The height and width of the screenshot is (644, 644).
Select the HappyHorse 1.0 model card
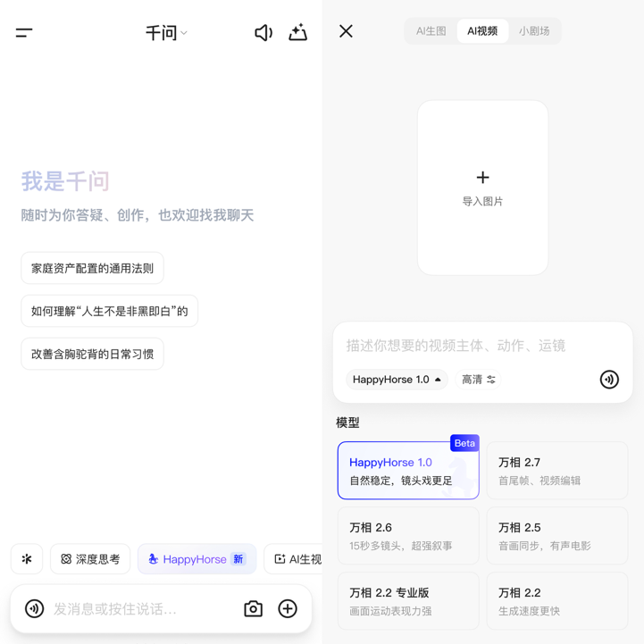pyautogui.click(x=408, y=471)
